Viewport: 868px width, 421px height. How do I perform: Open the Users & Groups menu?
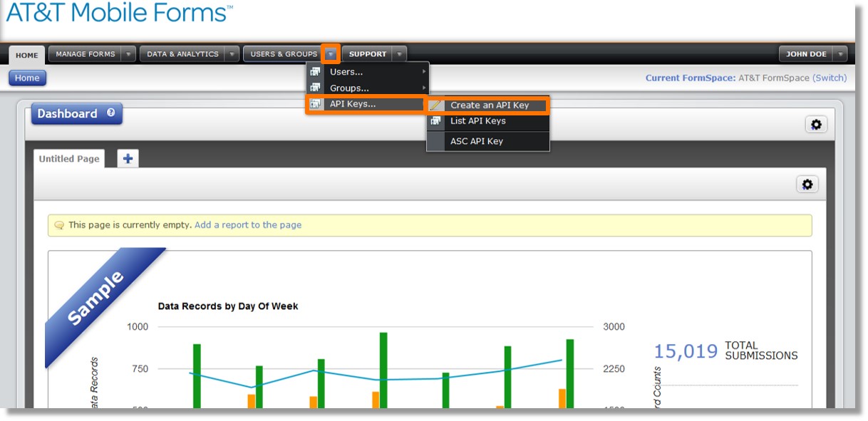point(284,54)
